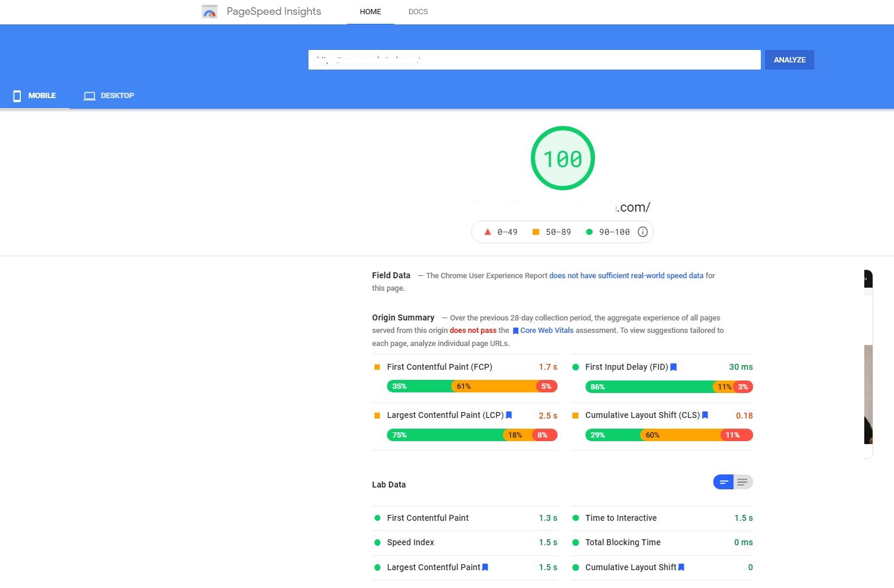
Task: Click the FID distribution bar
Action: point(669,387)
